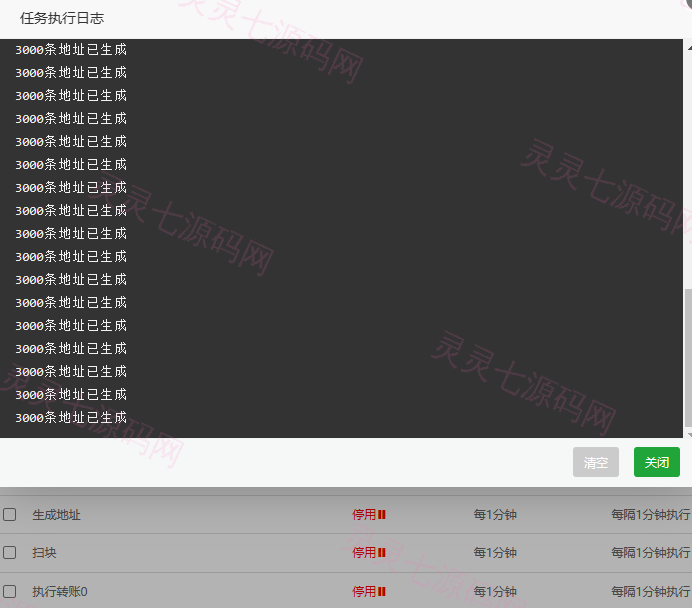Click 每隔1分钟执行 in the 执行转账0 row
This screenshot has height=608, width=692.
click(x=651, y=591)
